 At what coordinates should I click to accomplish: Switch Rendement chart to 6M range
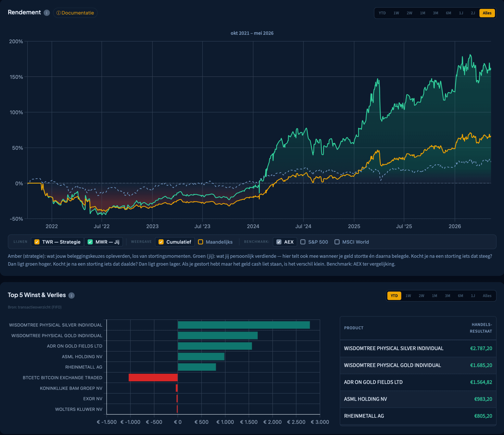click(x=448, y=13)
